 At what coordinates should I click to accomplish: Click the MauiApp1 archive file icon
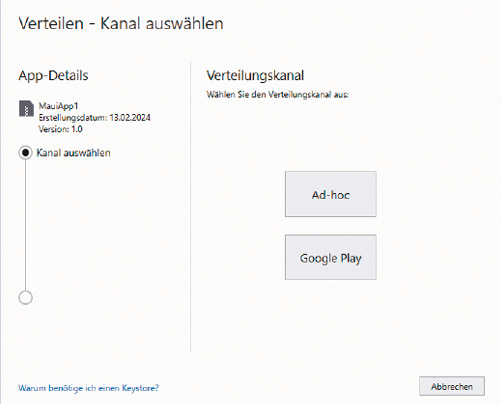tap(26, 109)
